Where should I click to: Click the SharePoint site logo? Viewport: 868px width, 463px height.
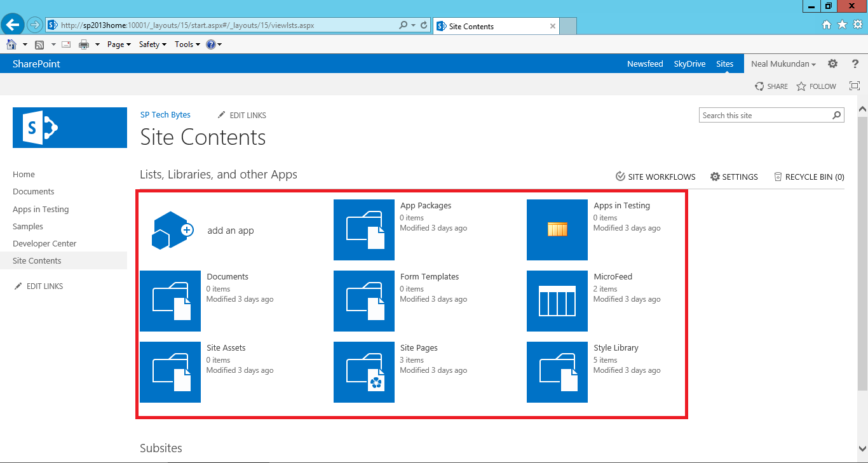click(70, 128)
